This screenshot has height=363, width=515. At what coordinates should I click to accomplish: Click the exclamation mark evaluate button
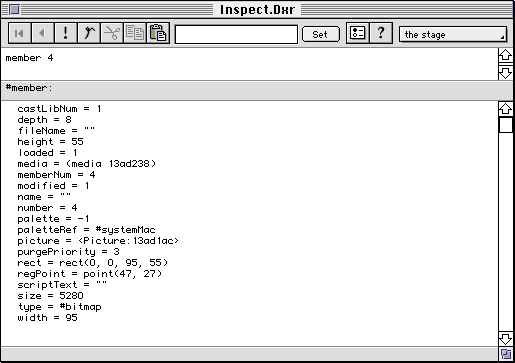[x=65, y=33]
